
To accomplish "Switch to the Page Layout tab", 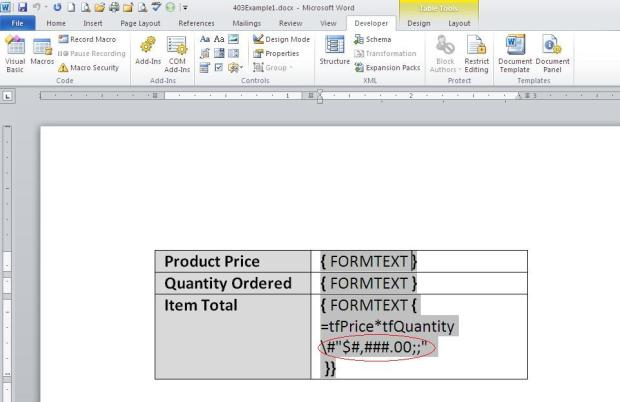I will (140, 23).
